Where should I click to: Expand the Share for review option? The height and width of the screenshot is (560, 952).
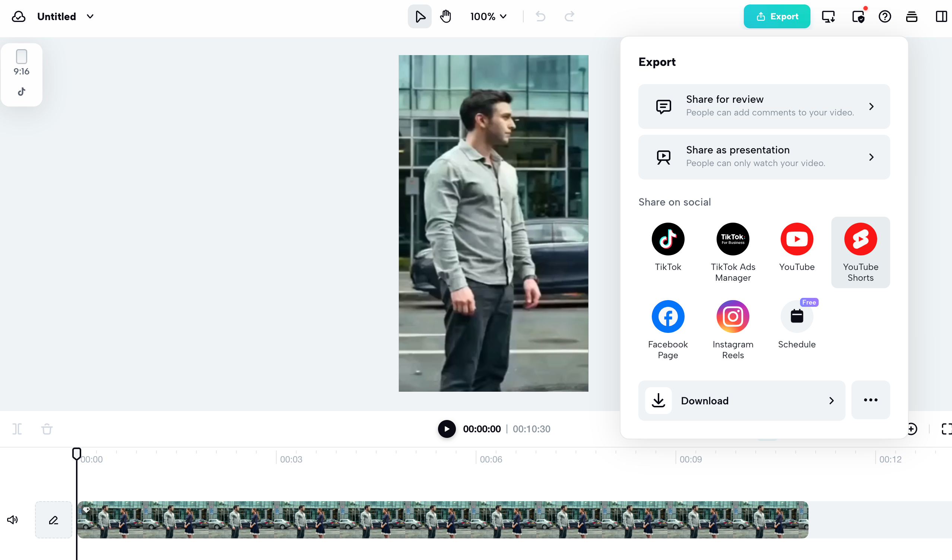pyautogui.click(x=764, y=106)
